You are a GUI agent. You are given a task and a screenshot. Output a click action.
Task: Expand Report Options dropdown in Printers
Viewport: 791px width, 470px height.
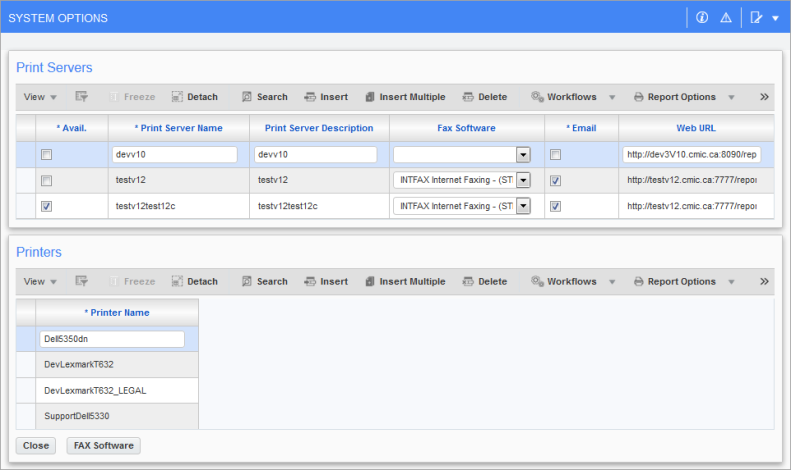click(x=731, y=282)
